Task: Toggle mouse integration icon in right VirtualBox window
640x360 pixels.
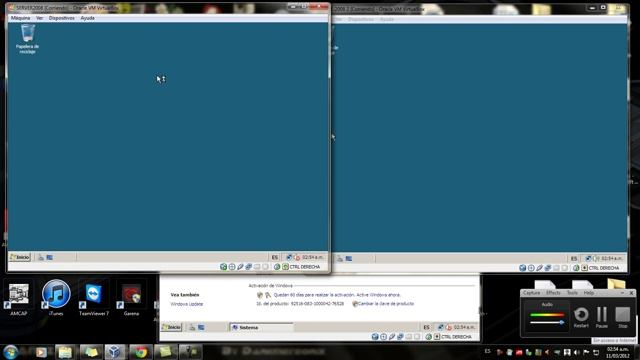Action: pyautogui.click(x=576, y=268)
